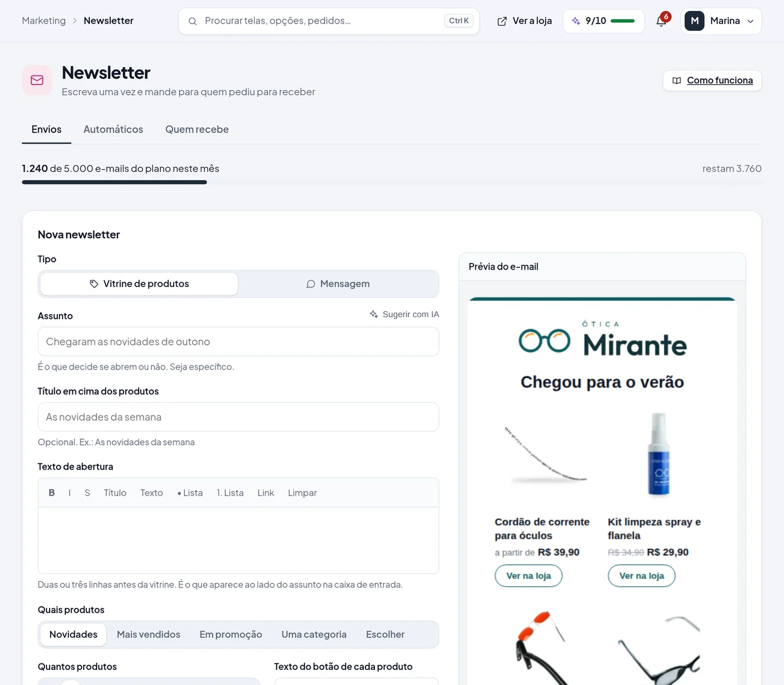This screenshot has height=685, width=784.
Task: Go to Marketing breadcrumb
Action: [x=44, y=21]
